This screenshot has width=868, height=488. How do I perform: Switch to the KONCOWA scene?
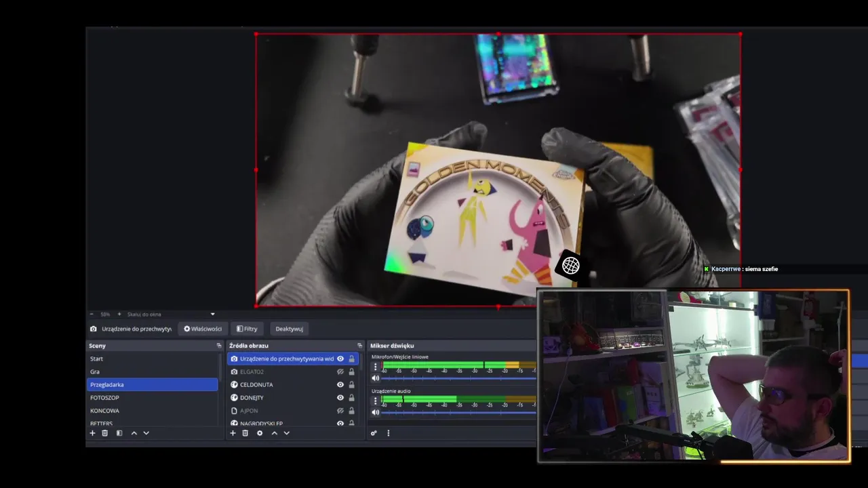[x=153, y=411]
